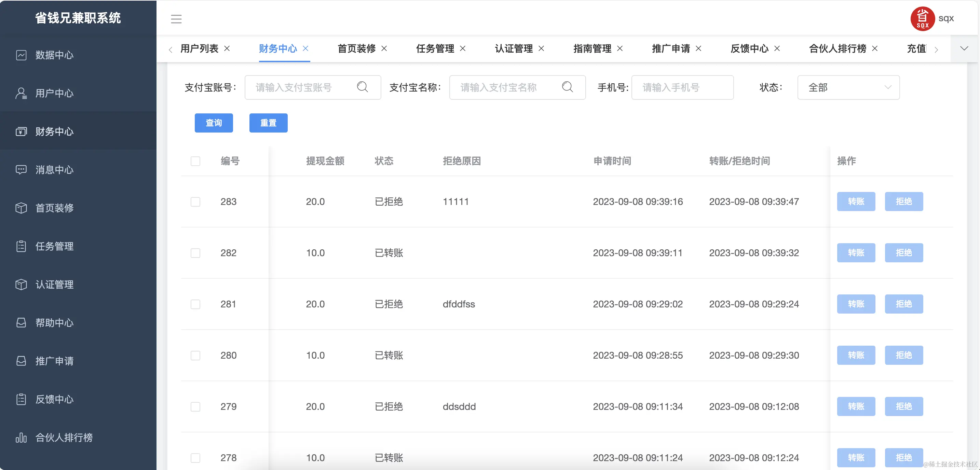Screen dimensions: 980x470
Task: Close the 财务中心 tab
Action: pos(305,48)
